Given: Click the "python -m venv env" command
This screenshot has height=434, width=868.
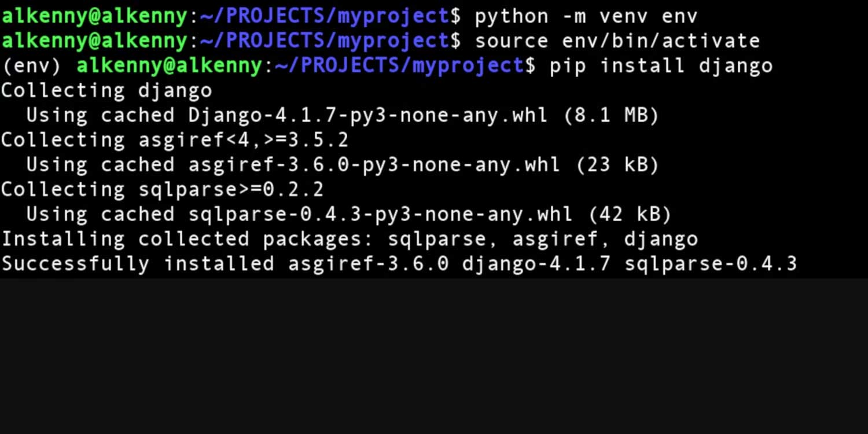Looking at the screenshot, I should coord(586,16).
